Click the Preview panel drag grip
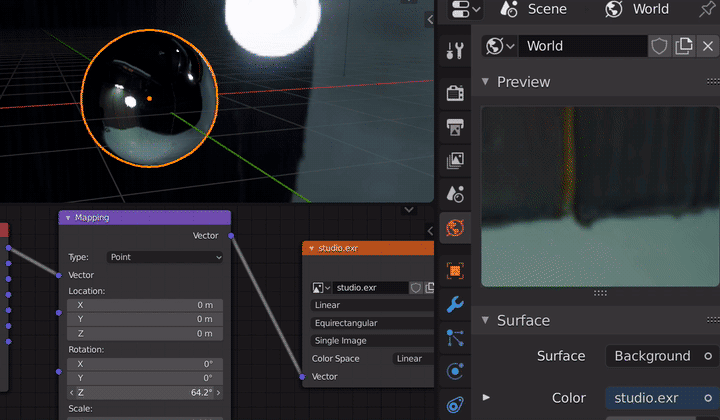The image size is (720, 420). (x=713, y=82)
